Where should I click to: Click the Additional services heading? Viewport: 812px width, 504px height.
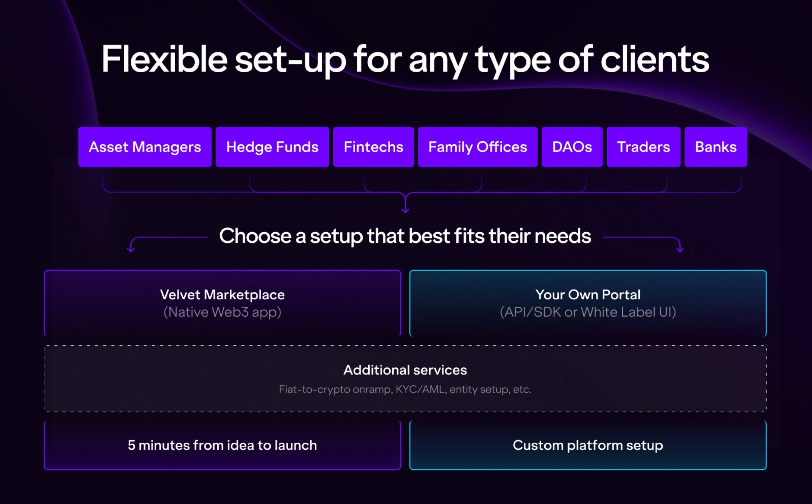[x=405, y=370]
